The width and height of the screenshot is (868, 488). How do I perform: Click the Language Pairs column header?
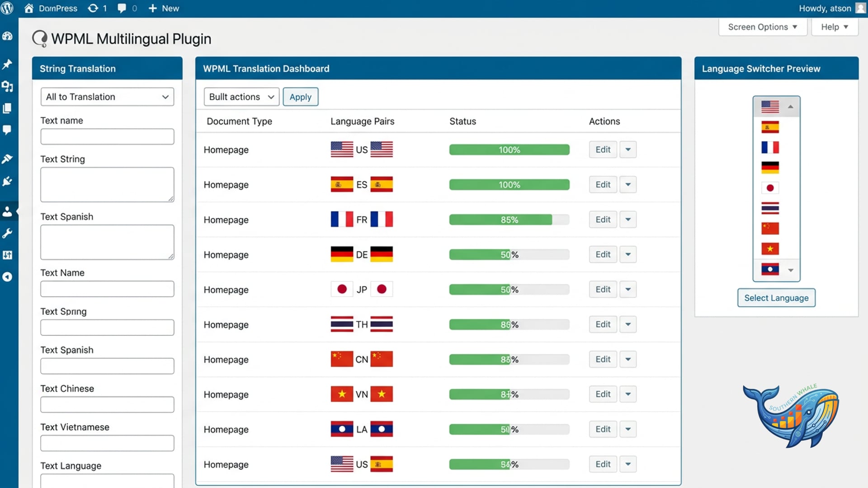[x=362, y=121]
